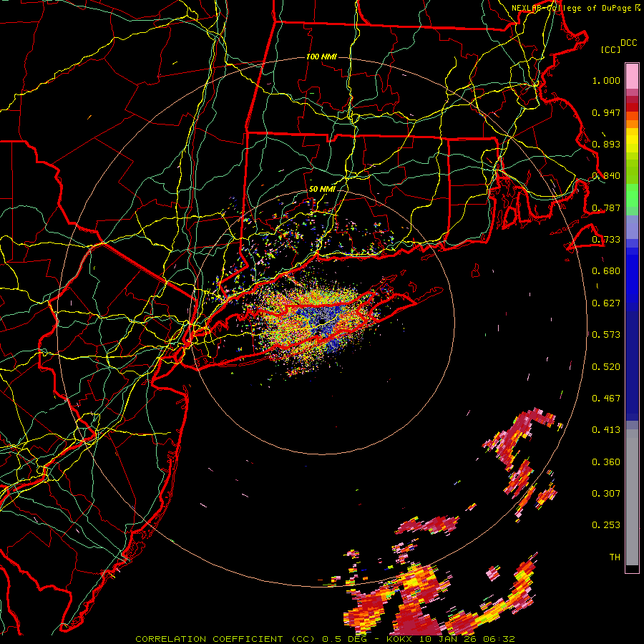Select the 1.000 value on the scale

(x=606, y=80)
